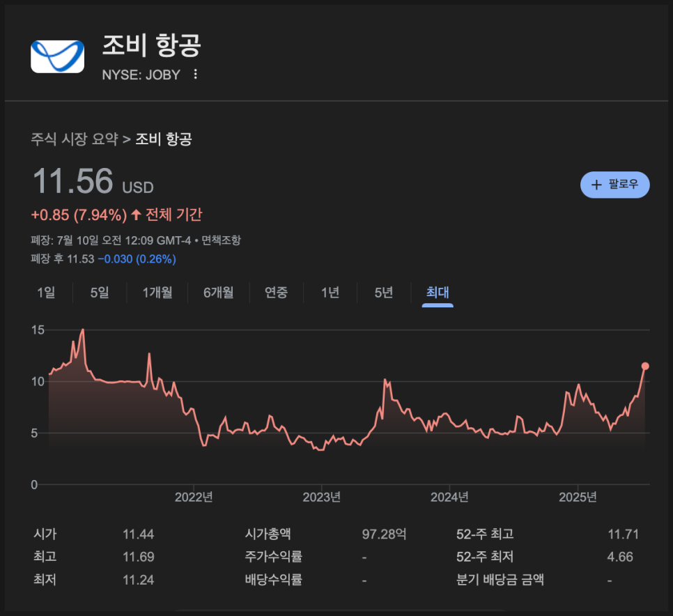Viewport: 673px width, 616px height.
Task: Click the 조비 항공 title heading
Action: coord(151,45)
